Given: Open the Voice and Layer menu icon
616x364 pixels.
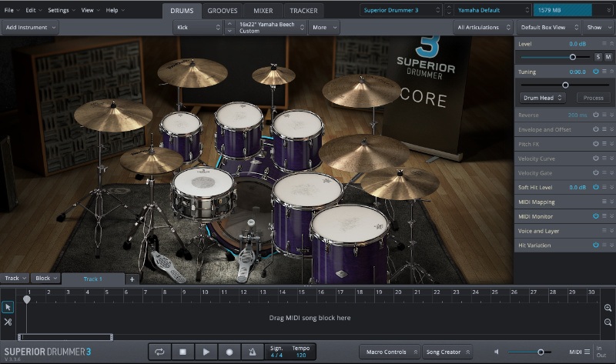Looking at the screenshot, I should (604, 231).
